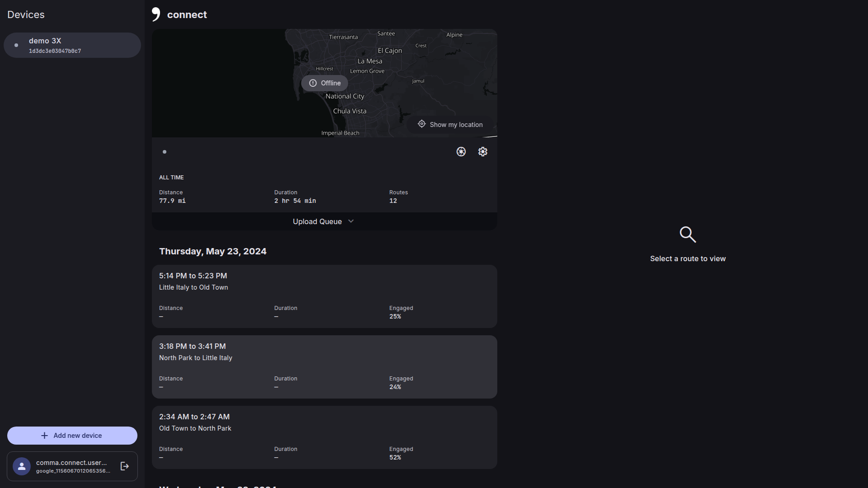
Task: Open North Park to Little Italy route
Action: click(x=324, y=366)
